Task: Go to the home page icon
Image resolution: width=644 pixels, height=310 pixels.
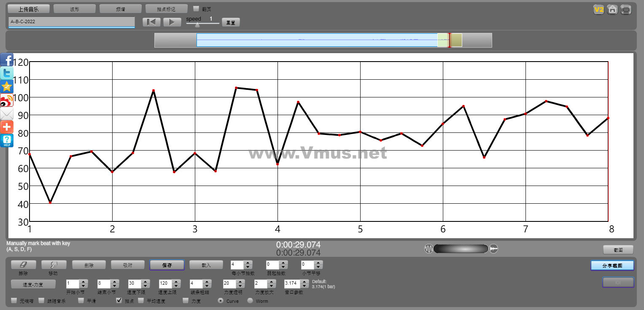Action: pos(612,10)
